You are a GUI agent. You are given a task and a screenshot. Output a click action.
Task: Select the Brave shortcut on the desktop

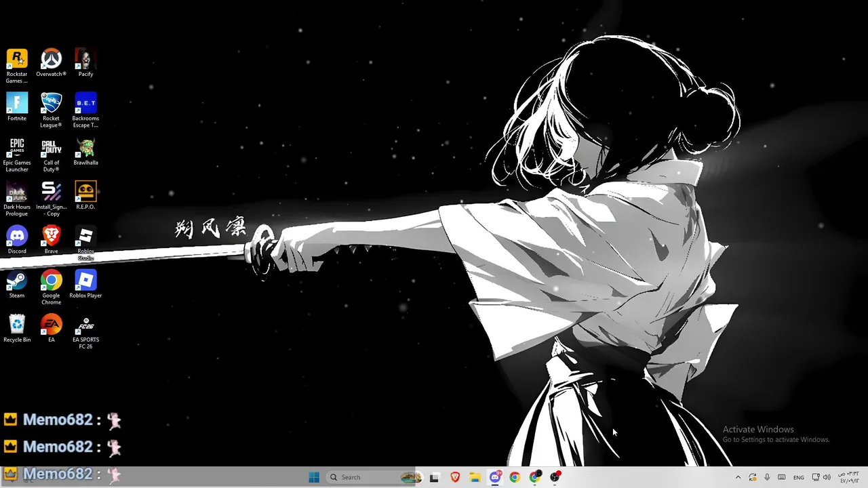pyautogui.click(x=51, y=240)
